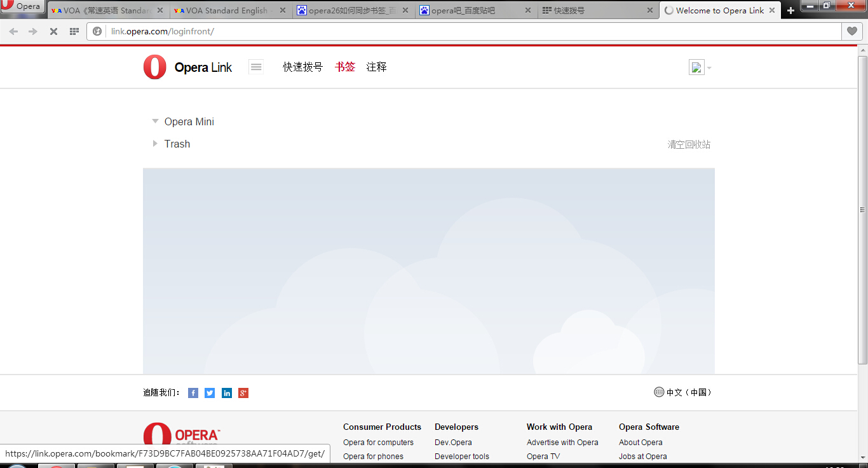
Task: Open Speed Dial grid from toolbar
Action: (x=74, y=31)
